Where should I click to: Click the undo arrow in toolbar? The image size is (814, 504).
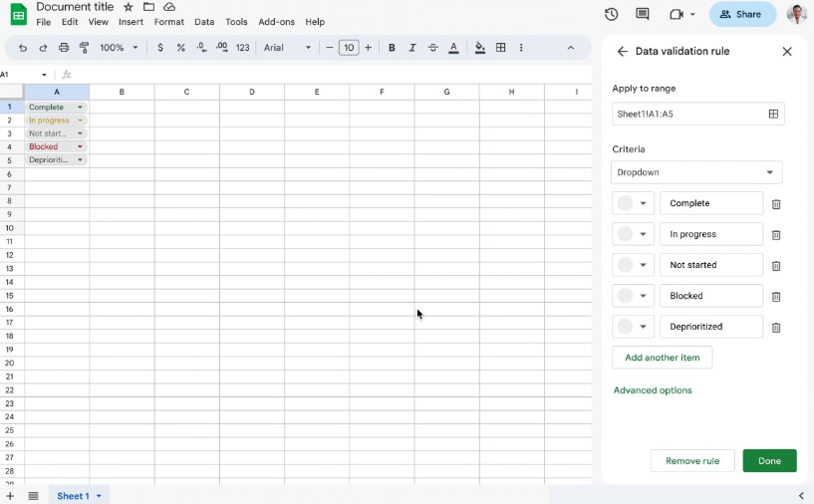(23, 48)
